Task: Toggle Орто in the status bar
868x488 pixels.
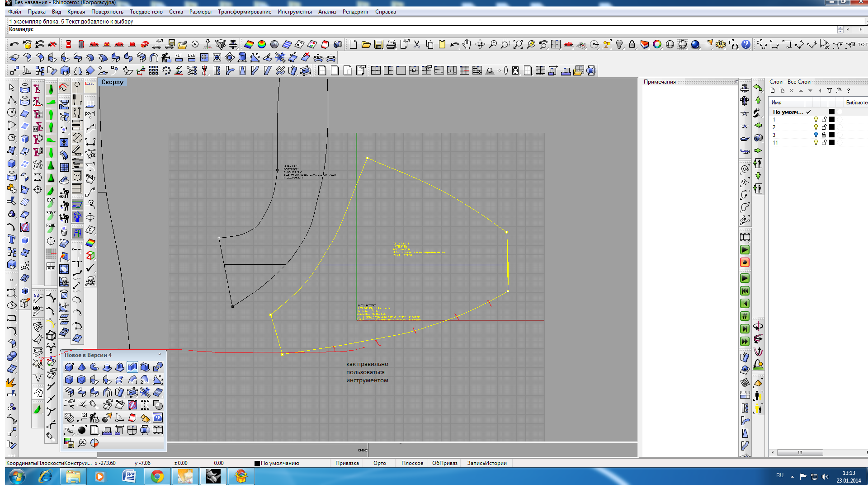Action: coord(379,463)
